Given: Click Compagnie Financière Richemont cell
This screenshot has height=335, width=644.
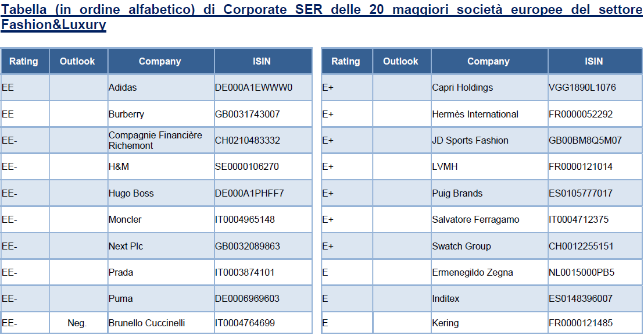Looking at the screenshot, I should tap(155, 140).
